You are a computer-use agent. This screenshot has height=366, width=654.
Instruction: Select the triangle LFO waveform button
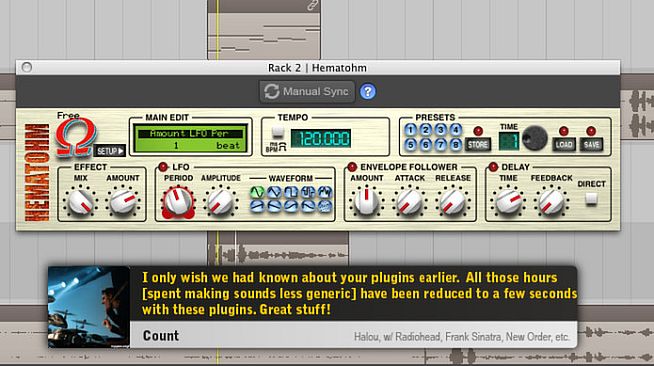point(274,192)
